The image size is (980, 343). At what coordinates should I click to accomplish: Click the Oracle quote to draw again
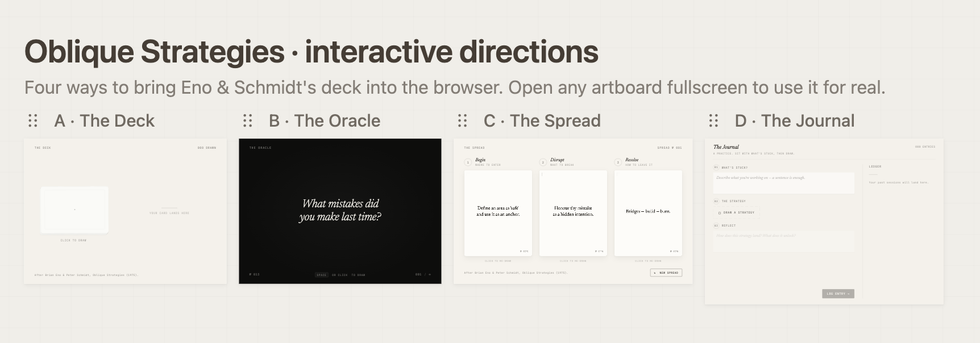[x=340, y=210]
